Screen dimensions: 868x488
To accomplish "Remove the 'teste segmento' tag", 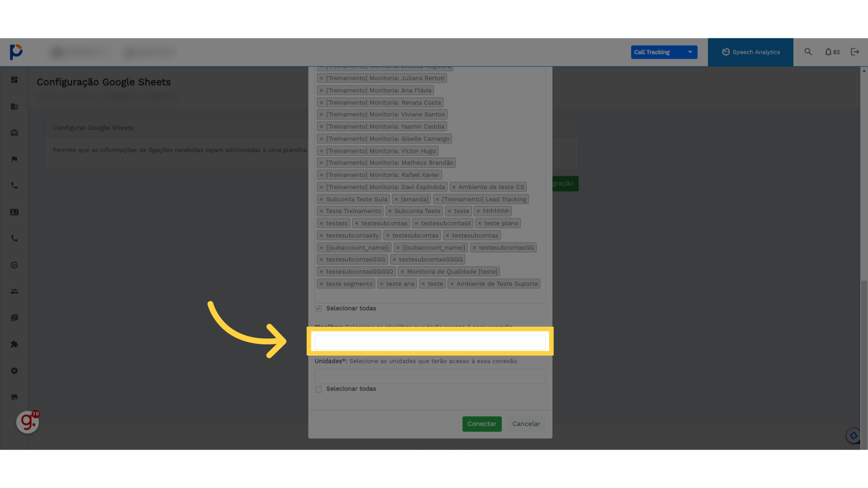I will (x=321, y=284).
